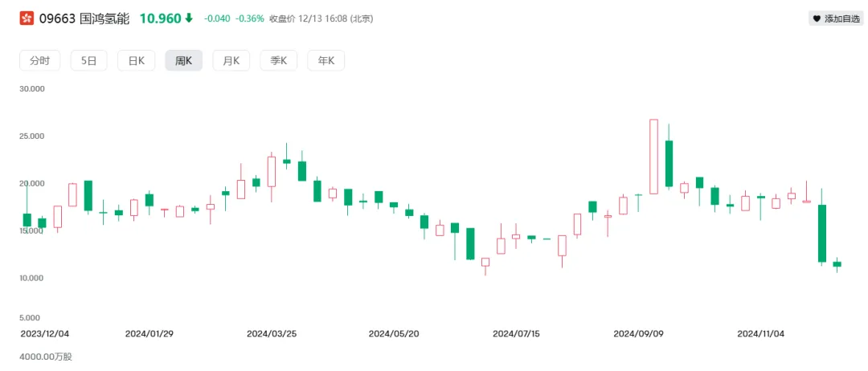This screenshot has width=868, height=371.
Task: Click the 收盘价 12/13 16:08 timestamp
Action: click(x=321, y=18)
